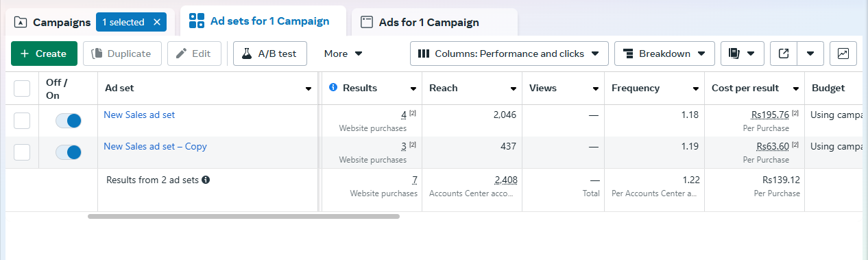The image size is (868, 260).
Task: Click the Duplicate button
Action: pyautogui.click(x=122, y=54)
